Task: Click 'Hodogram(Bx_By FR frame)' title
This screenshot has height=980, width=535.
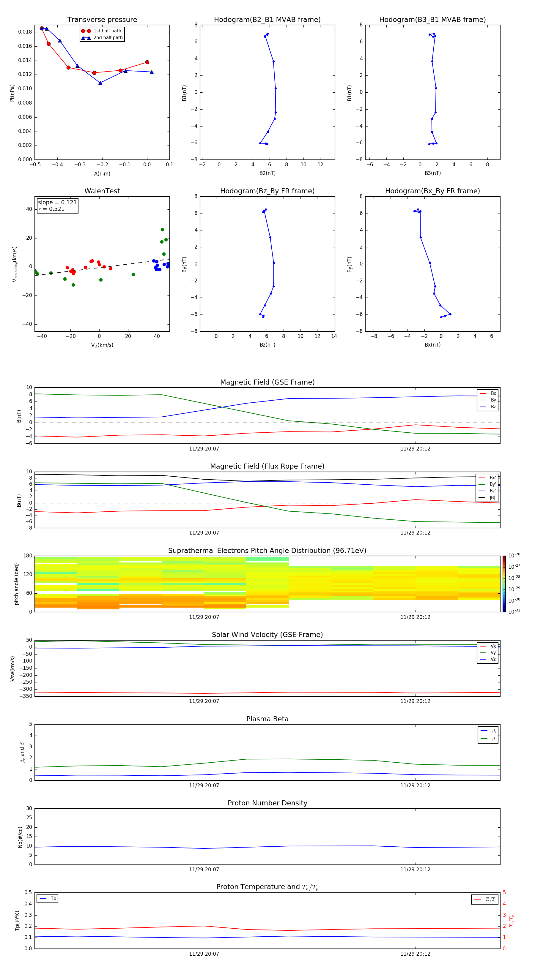Action: (432, 191)
